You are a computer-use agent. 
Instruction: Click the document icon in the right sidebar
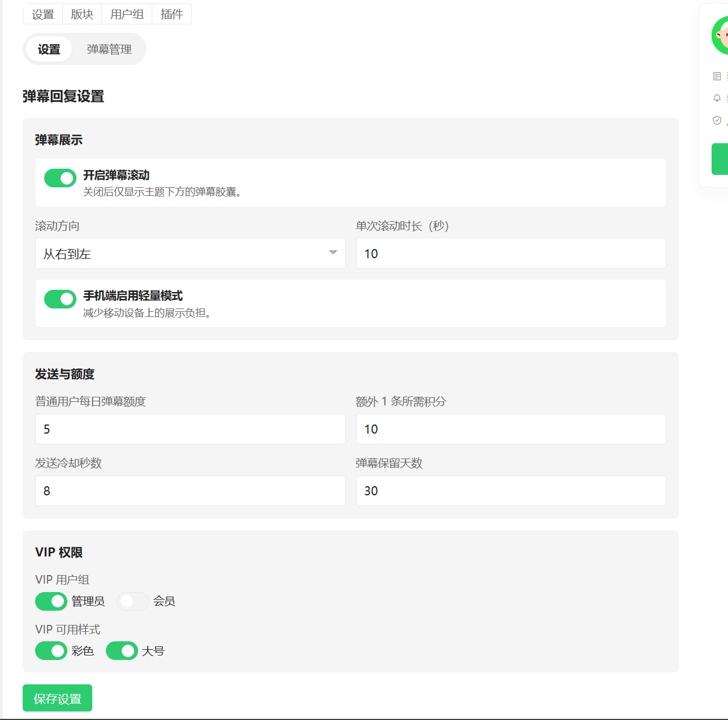717,76
